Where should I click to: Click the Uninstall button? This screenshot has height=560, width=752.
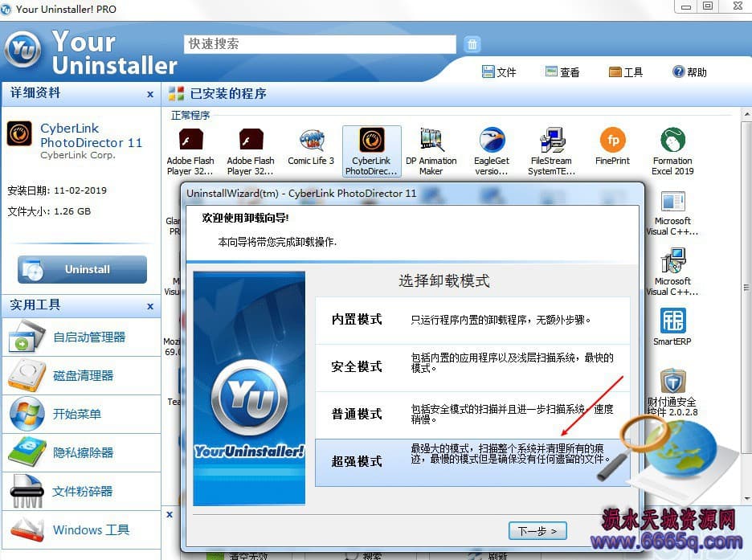82,269
